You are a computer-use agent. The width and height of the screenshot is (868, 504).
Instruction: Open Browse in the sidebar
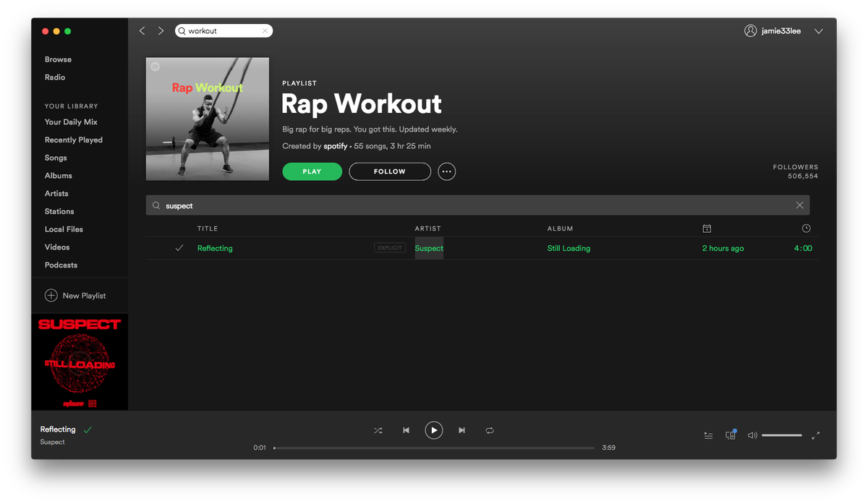tap(58, 59)
